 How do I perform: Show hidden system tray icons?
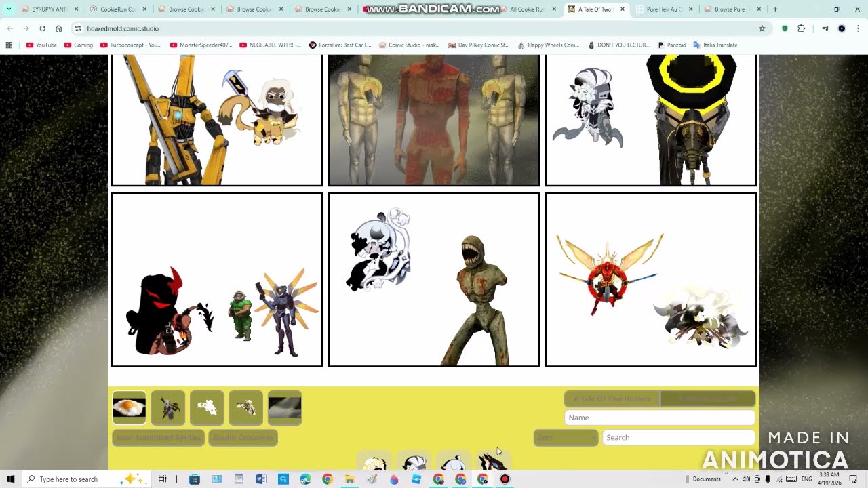(735, 479)
